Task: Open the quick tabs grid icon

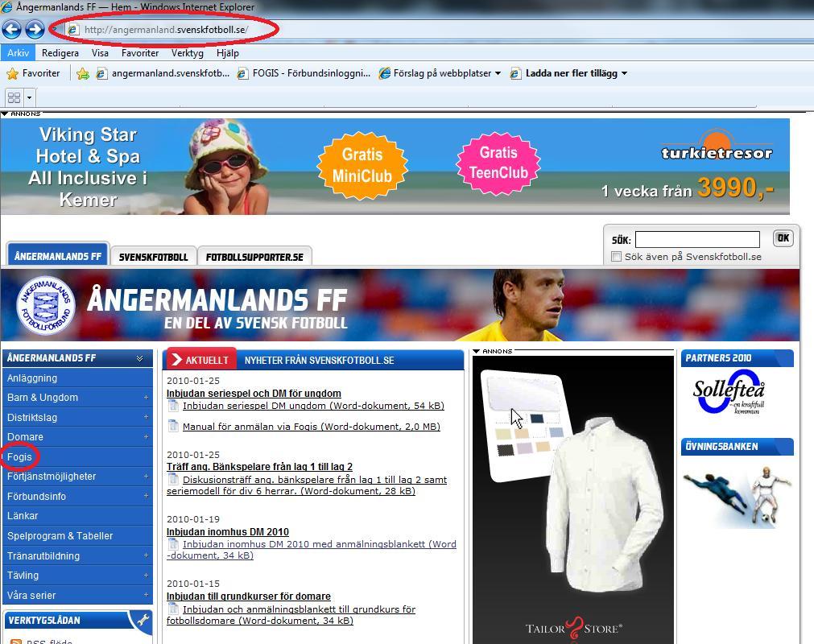Action: [14, 97]
